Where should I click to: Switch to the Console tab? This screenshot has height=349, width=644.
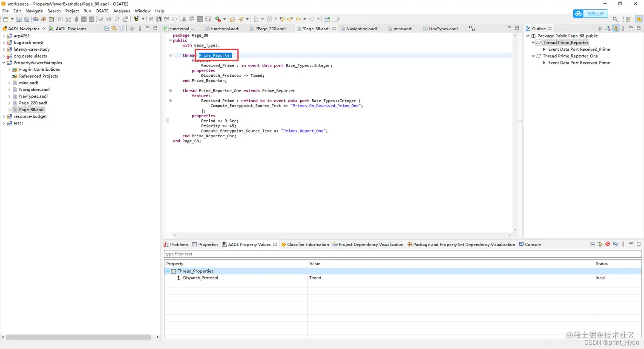tap(530, 244)
